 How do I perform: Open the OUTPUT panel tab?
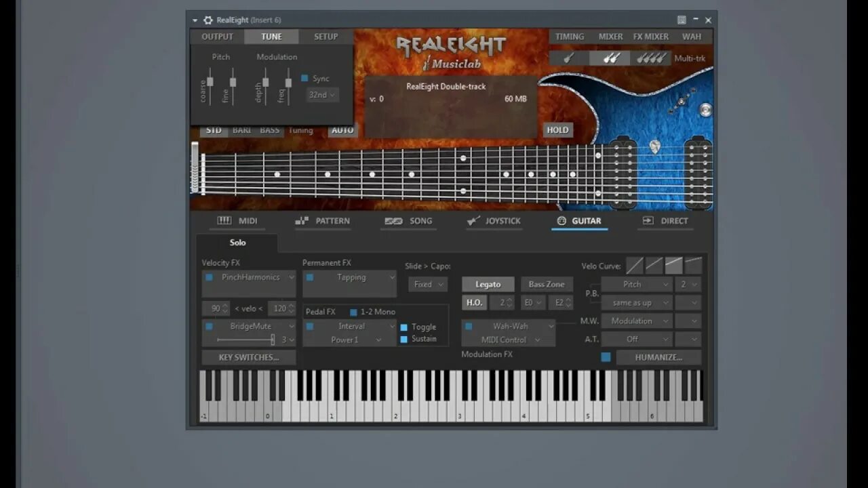pos(217,37)
